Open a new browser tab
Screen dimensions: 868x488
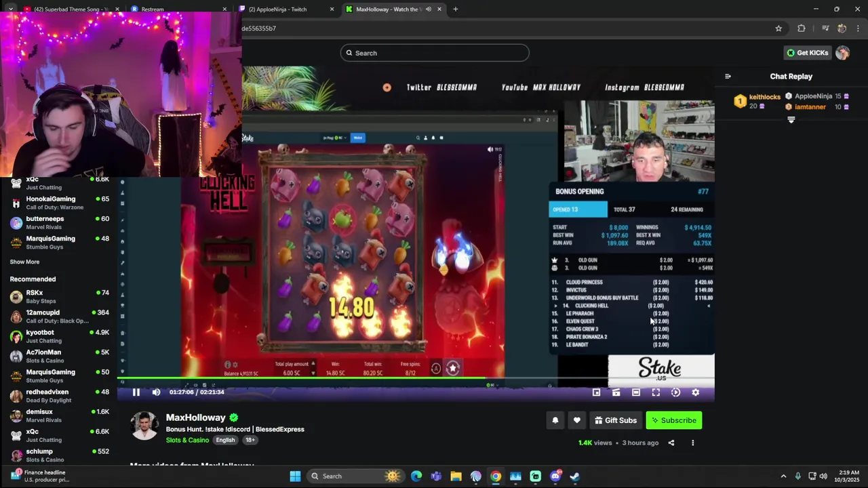456,9
